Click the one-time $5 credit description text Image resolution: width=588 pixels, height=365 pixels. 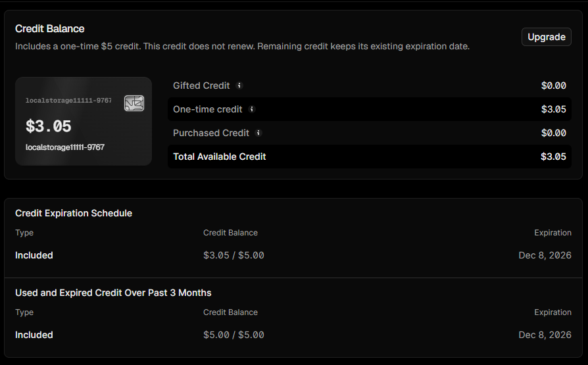click(x=242, y=46)
